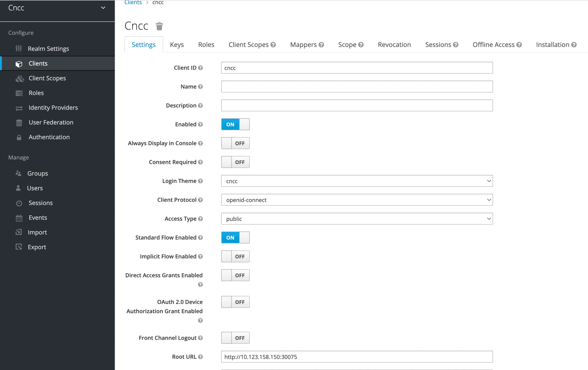
Task: Click the Identity Providers arrows icon
Action: [x=19, y=108]
